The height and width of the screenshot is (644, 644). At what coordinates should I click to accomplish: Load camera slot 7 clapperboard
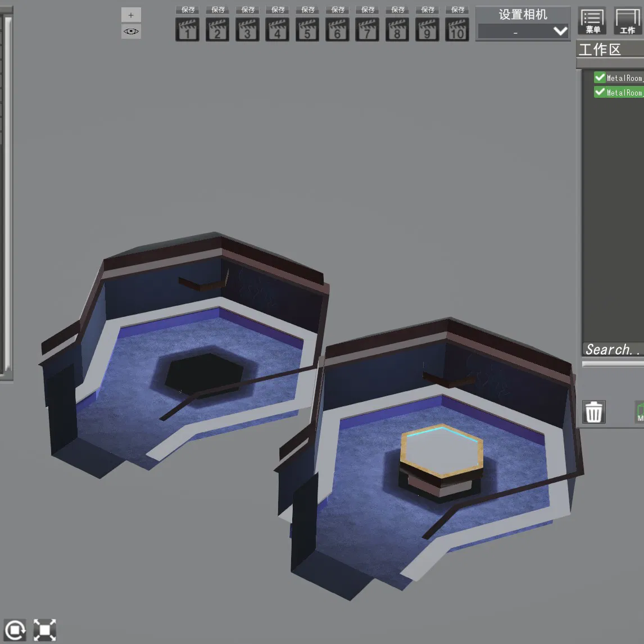tap(367, 29)
